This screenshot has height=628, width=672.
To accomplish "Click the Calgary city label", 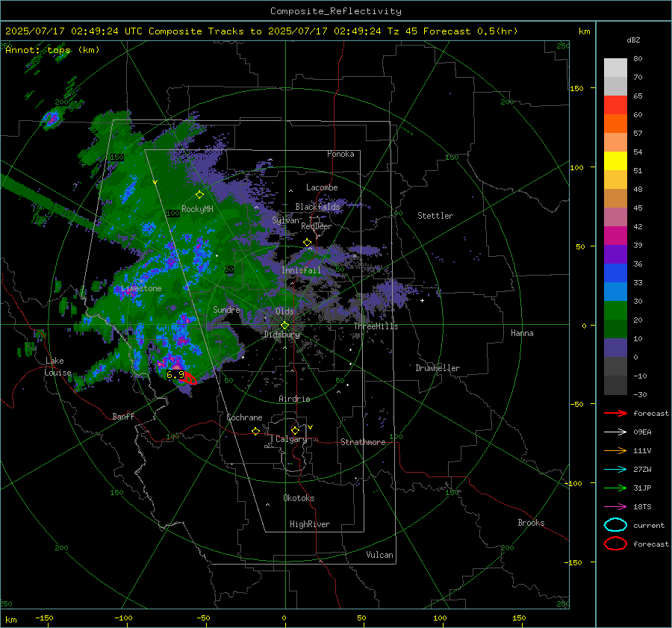I will (x=291, y=439).
